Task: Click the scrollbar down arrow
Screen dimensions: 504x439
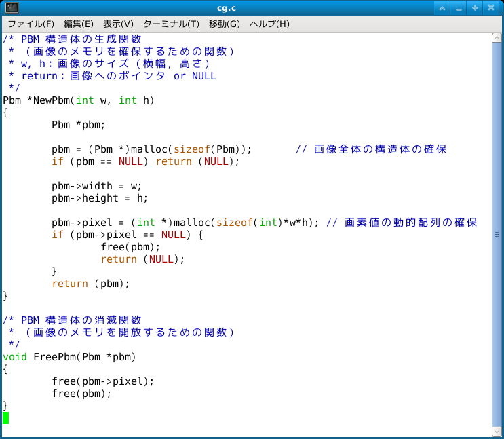Action: pos(497,432)
